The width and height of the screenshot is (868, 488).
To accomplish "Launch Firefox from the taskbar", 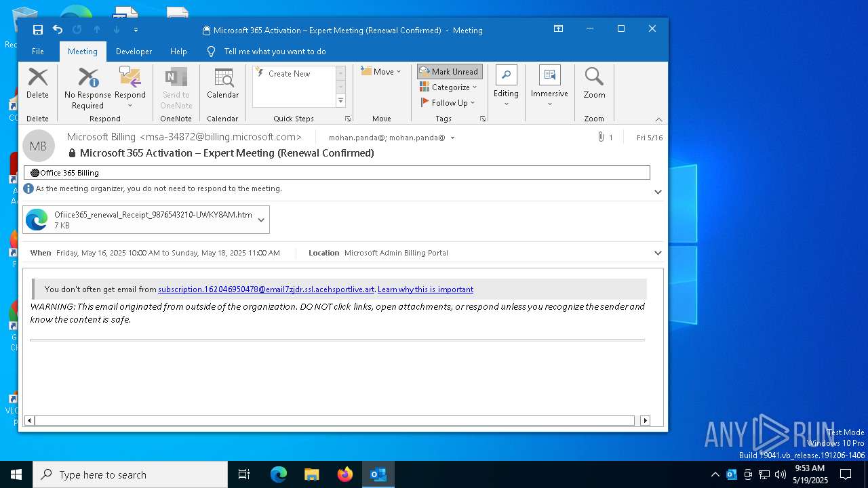I will click(x=345, y=474).
